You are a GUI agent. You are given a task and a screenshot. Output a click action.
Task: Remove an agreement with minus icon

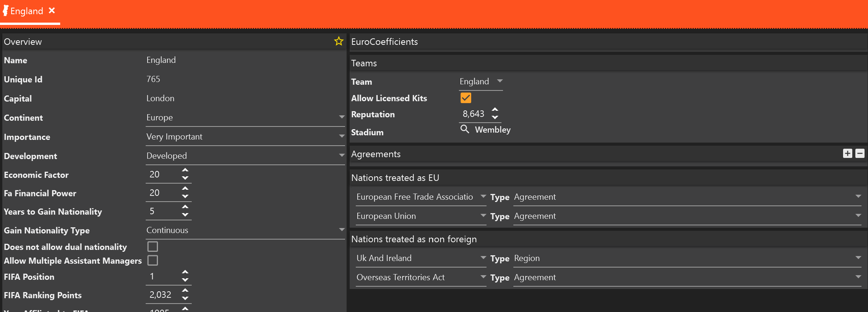(x=860, y=153)
